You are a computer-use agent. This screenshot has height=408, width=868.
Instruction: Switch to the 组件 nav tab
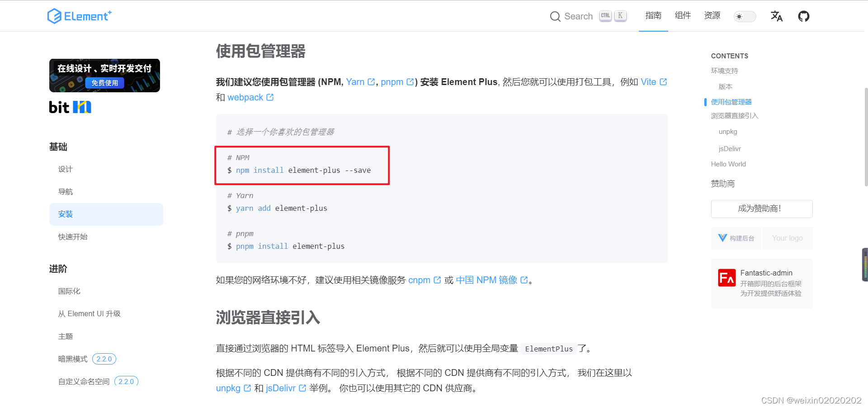[683, 16]
